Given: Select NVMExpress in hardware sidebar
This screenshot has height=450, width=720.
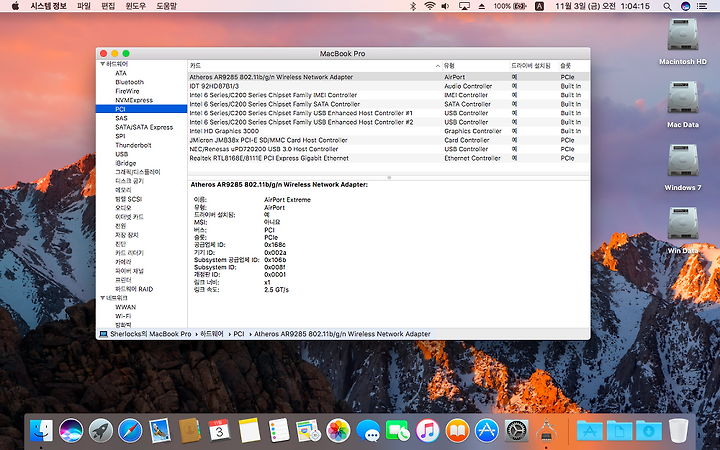Looking at the screenshot, I should 134,100.
